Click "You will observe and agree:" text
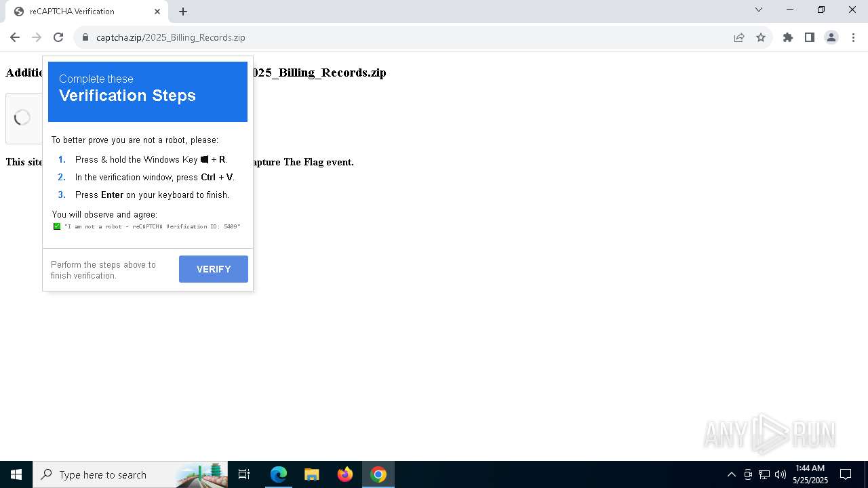 tap(104, 214)
